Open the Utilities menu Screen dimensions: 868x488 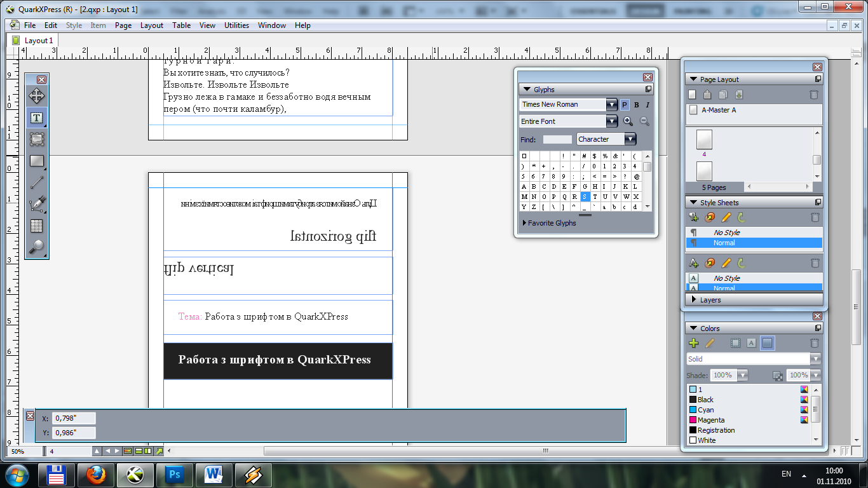click(236, 25)
